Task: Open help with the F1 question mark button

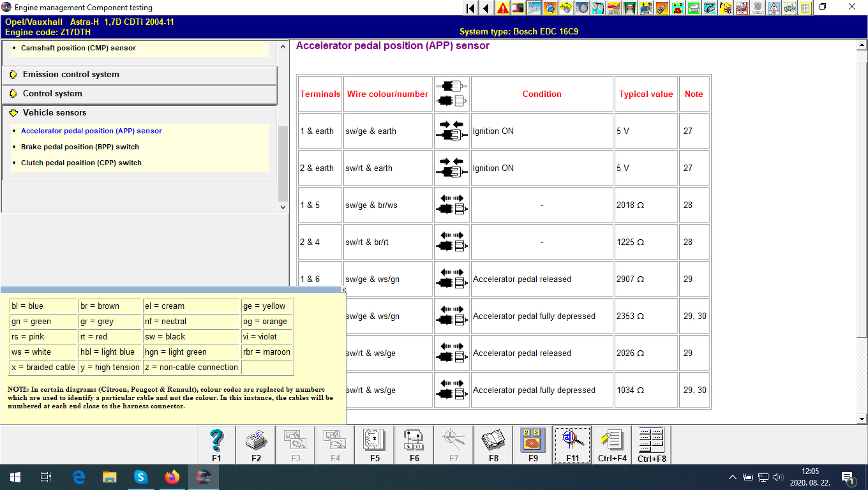Action: 216,445
